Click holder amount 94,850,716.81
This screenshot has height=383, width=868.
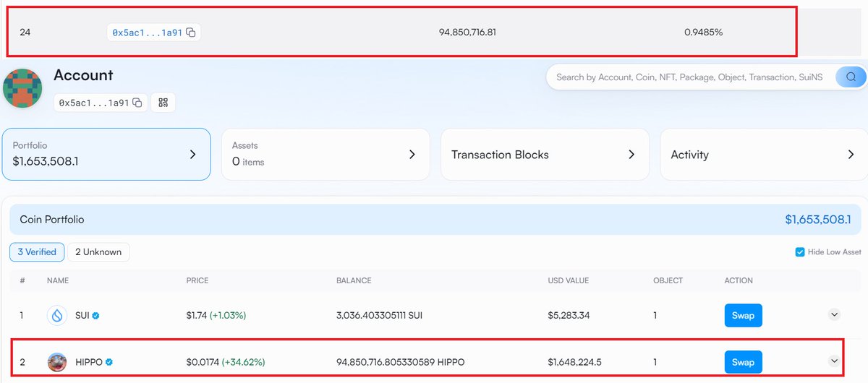467,33
